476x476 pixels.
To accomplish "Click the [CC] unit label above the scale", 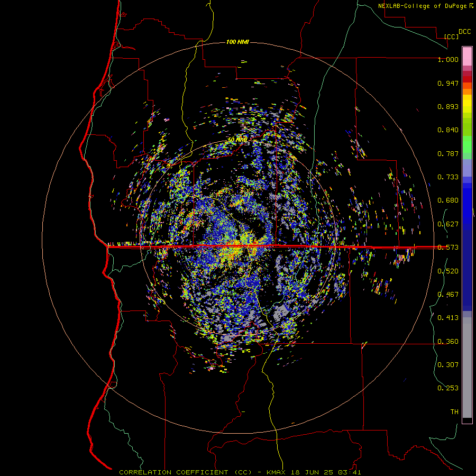I will coord(451,36).
